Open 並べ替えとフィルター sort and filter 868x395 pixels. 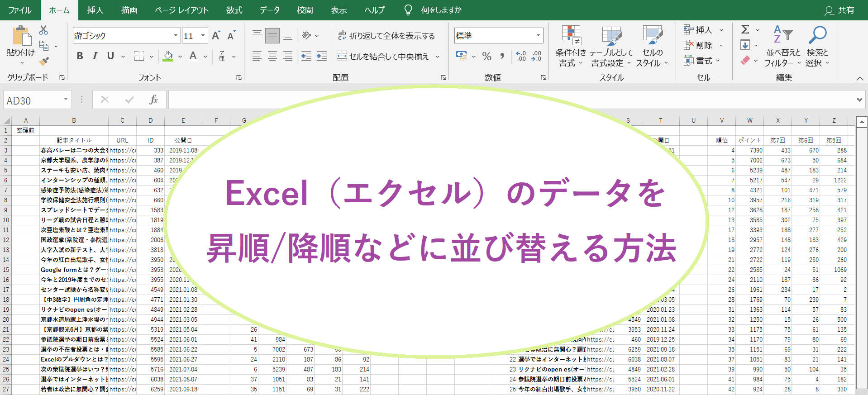click(783, 46)
